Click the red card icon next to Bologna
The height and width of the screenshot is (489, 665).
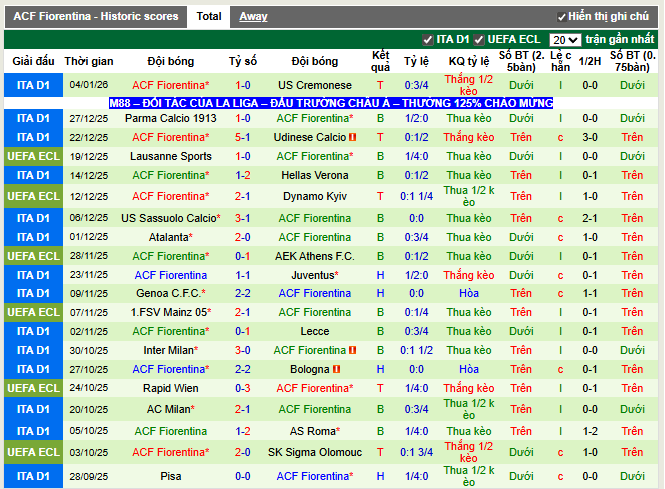tap(337, 369)
